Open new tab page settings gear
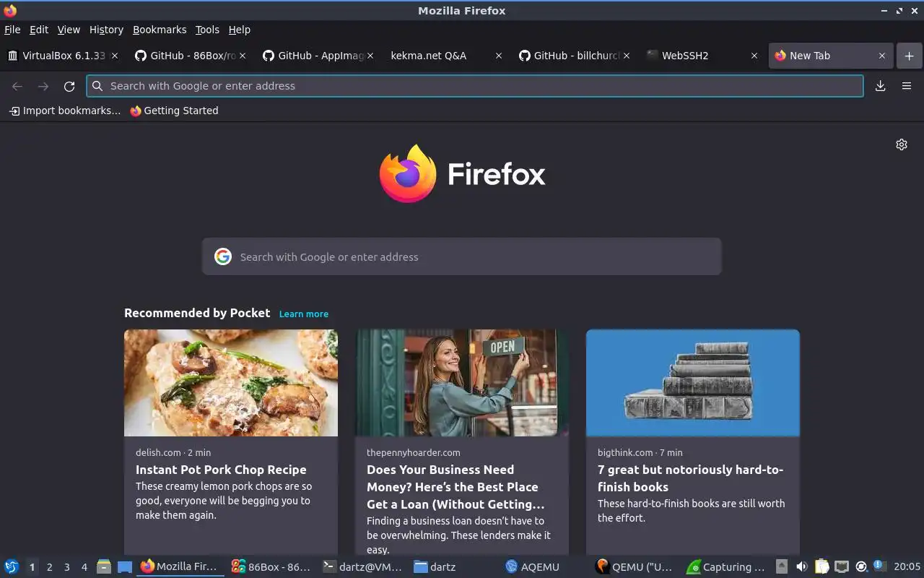Screen dimensions: 924x578 point(902,144)
